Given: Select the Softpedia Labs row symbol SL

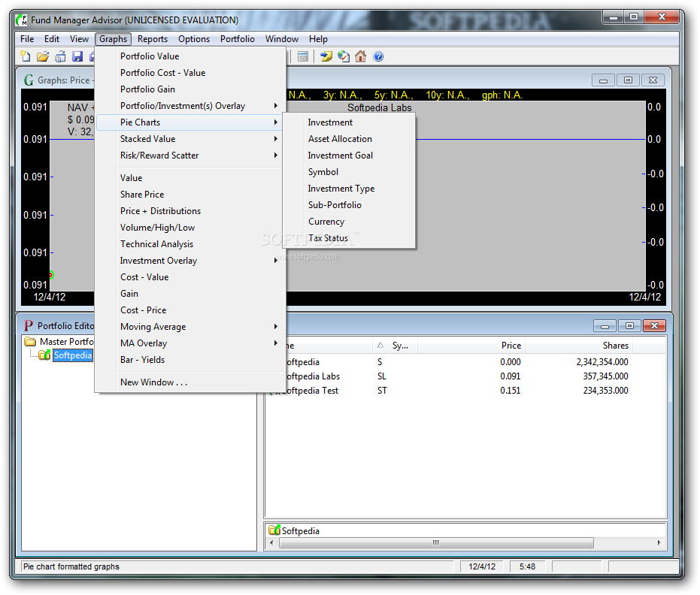Looking at the screenshot, I should pyautogui.click(x=382, y=376).
